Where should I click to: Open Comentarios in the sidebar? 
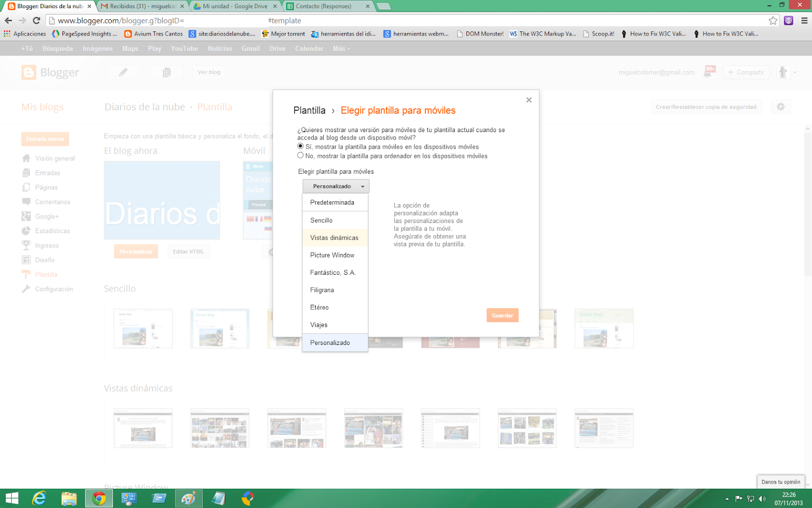click(46, 202)
